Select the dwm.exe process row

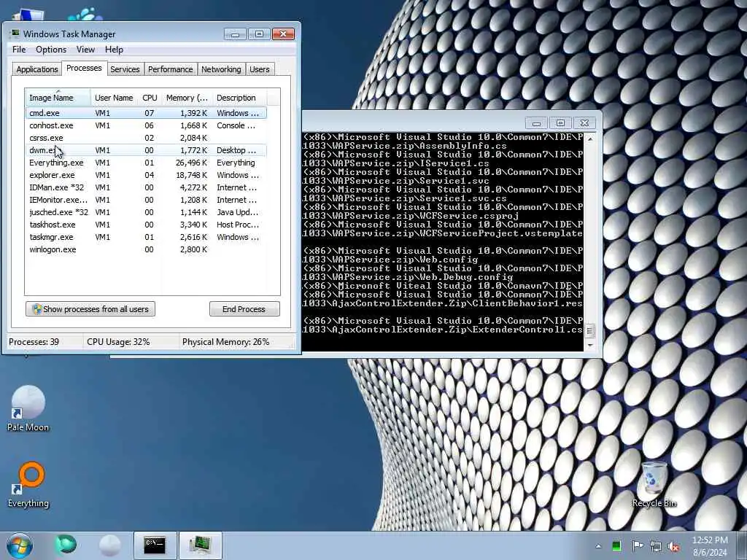tap(146, 150)
